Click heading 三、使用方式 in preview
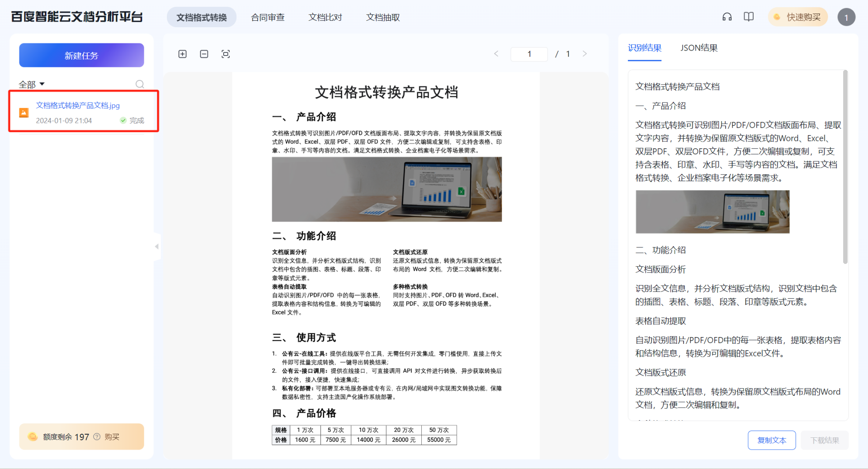 [304, 338]
